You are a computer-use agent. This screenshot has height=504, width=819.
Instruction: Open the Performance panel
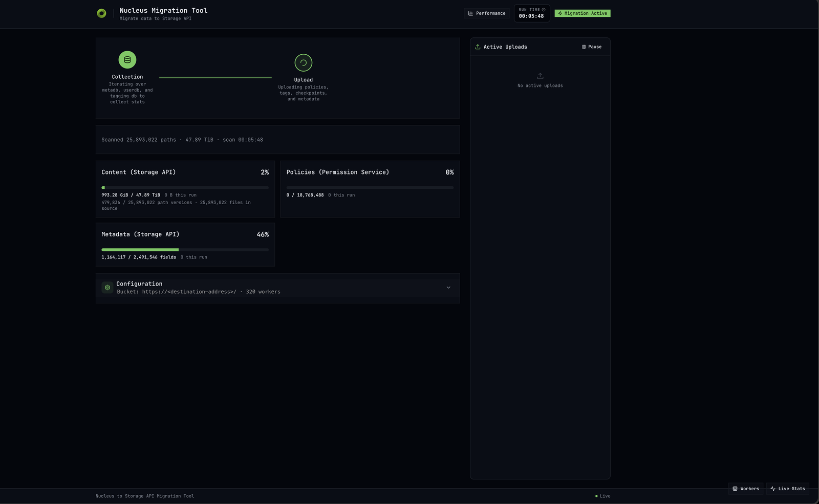pyautogui.click(x=487, y=13)
